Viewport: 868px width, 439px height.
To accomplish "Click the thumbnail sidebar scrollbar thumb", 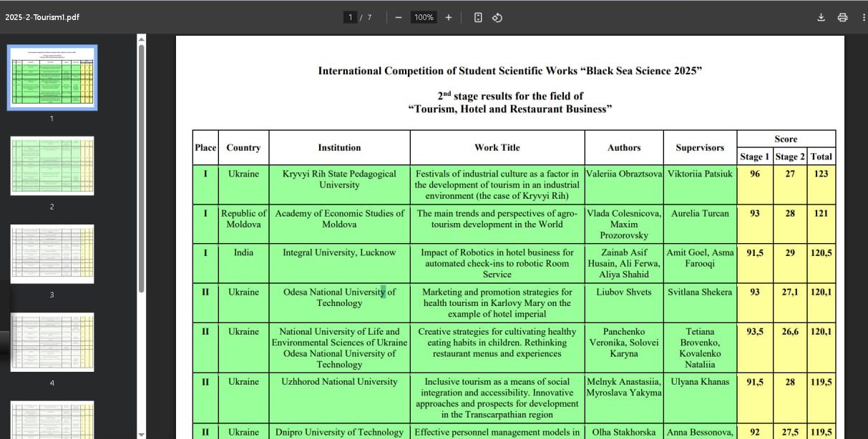I will pos(141,164).
